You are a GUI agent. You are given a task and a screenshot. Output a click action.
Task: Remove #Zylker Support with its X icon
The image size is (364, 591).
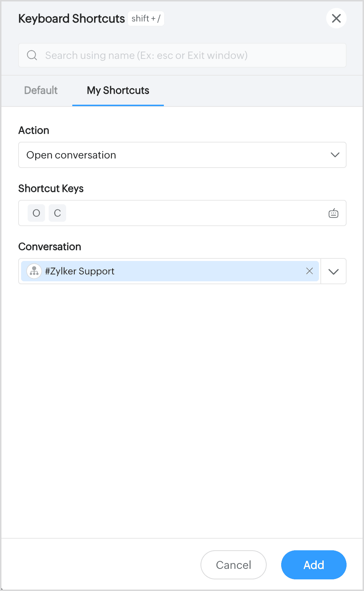[309, 271]
